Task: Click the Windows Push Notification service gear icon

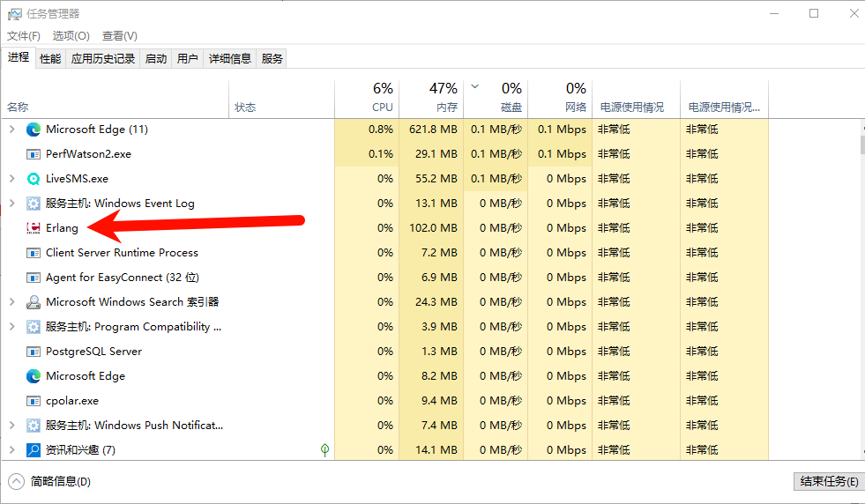Action: coord(34,426)
